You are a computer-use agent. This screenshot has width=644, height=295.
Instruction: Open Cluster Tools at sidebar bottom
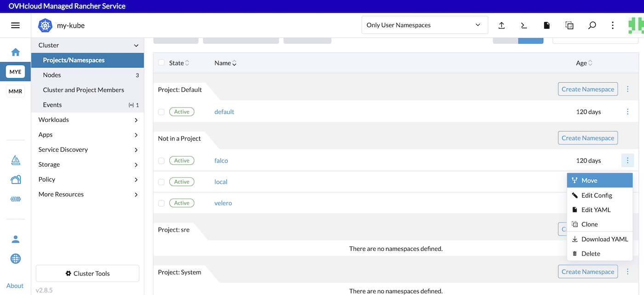[87, 273]
